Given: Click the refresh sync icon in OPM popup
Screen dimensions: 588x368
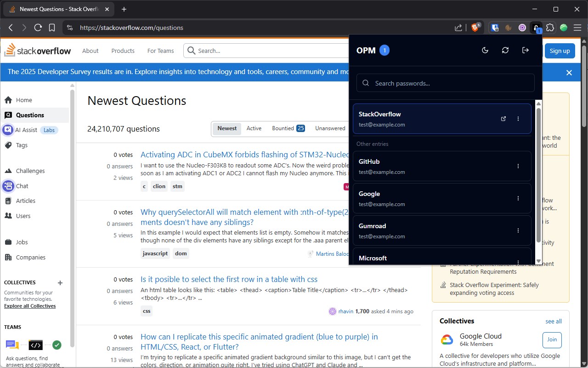Looking at the screenshot, I should coord(505,50).
